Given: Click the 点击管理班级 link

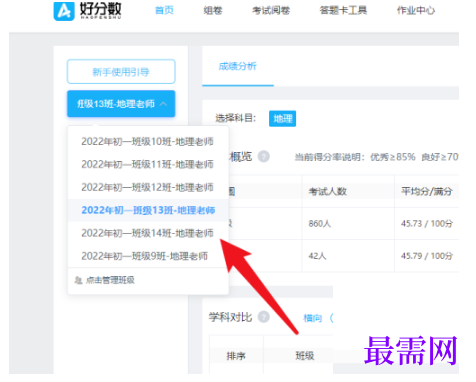Looking at the screenshot, I should [110, 280].
